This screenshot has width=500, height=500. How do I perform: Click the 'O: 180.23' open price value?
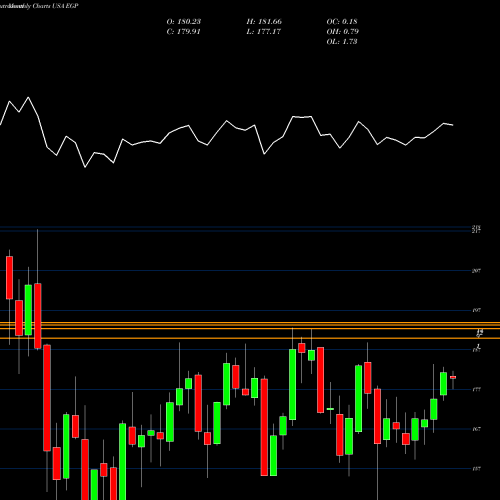pos(184,22)
